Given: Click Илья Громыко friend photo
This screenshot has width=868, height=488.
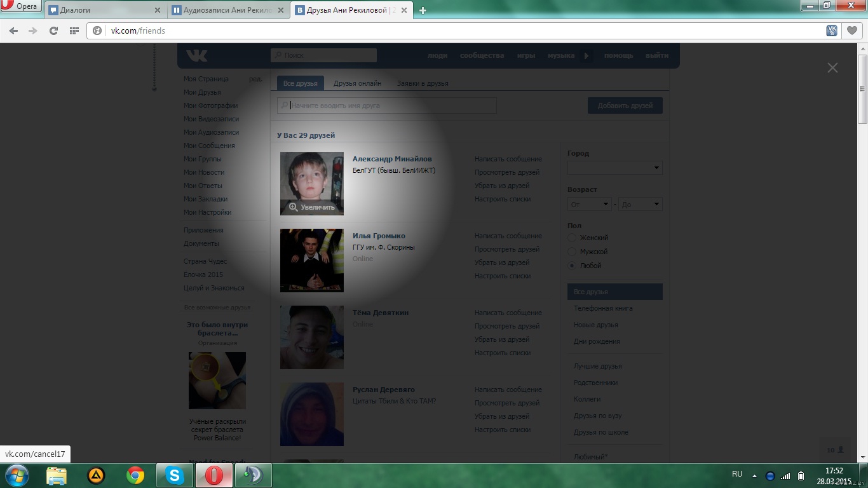Looking at the screenshot, I should point(312,261).
